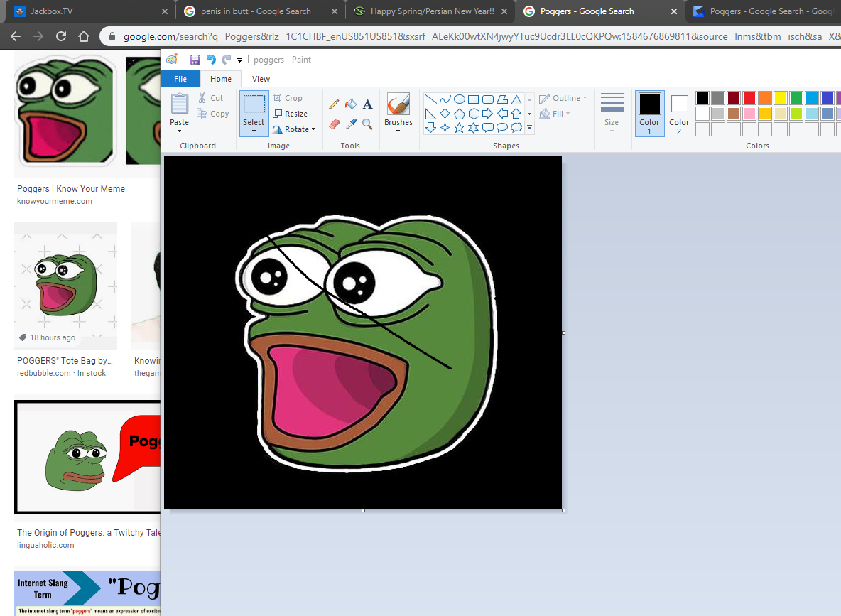This screenshot has width=841, height=616.
Task: Choose the Triangle shape
Action: tap(516, 99)
